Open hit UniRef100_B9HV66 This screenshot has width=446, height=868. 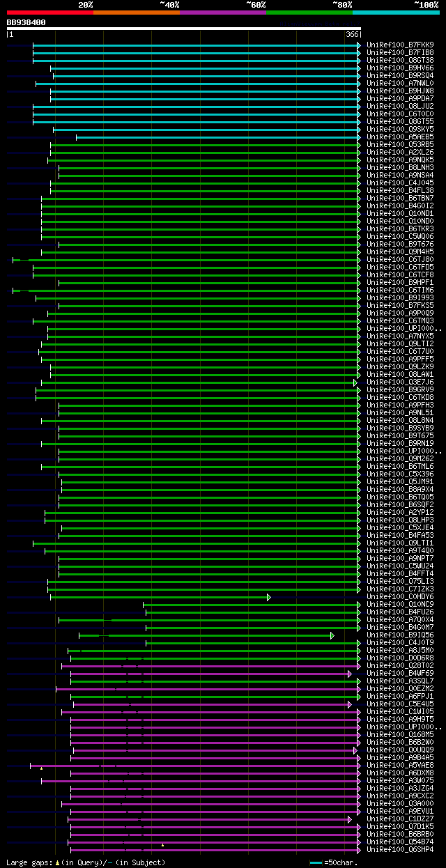400,68
